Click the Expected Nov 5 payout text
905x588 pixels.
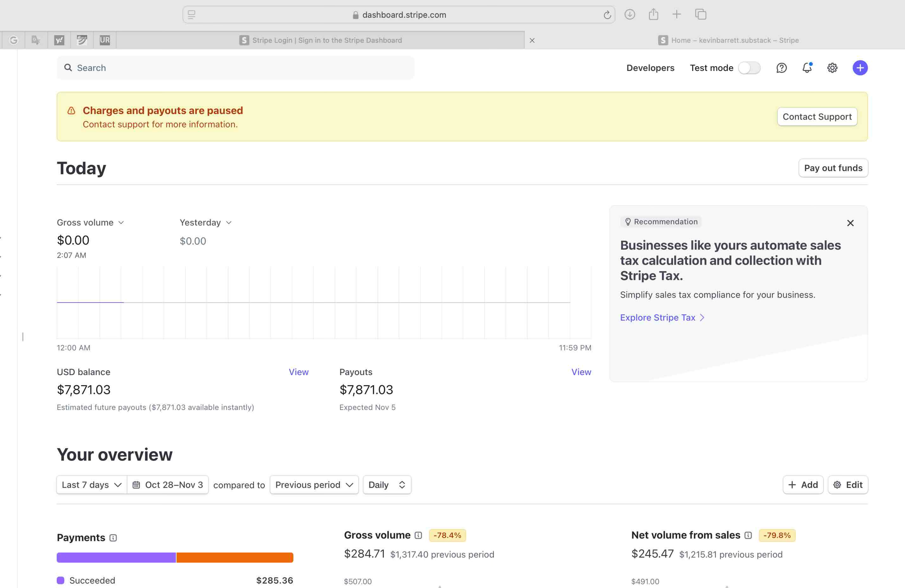coord(367,407)
